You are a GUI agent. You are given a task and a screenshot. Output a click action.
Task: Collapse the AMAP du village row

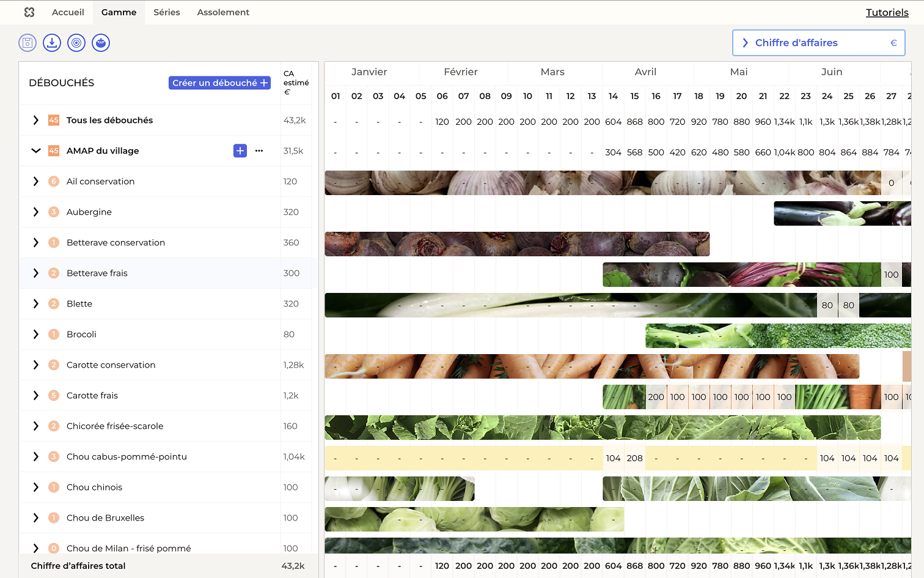point(35,150)
